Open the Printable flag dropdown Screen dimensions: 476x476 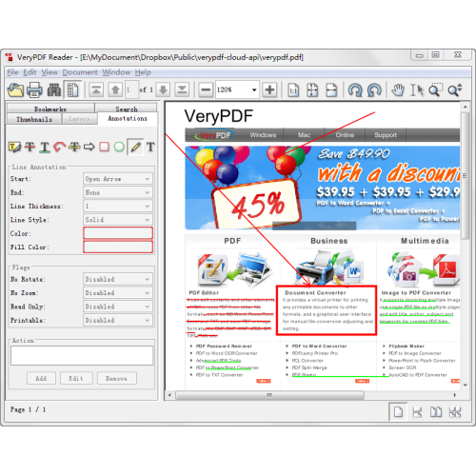pos(118,320)
